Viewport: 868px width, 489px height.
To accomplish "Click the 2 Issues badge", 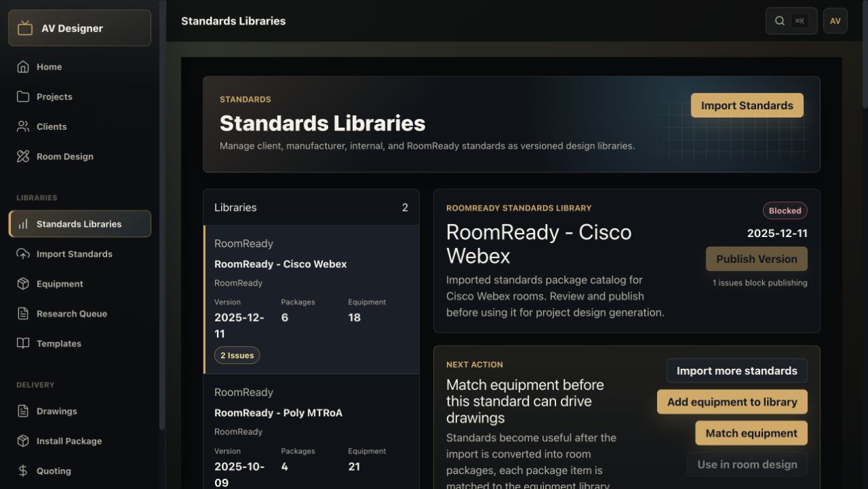I will [237, 355].
